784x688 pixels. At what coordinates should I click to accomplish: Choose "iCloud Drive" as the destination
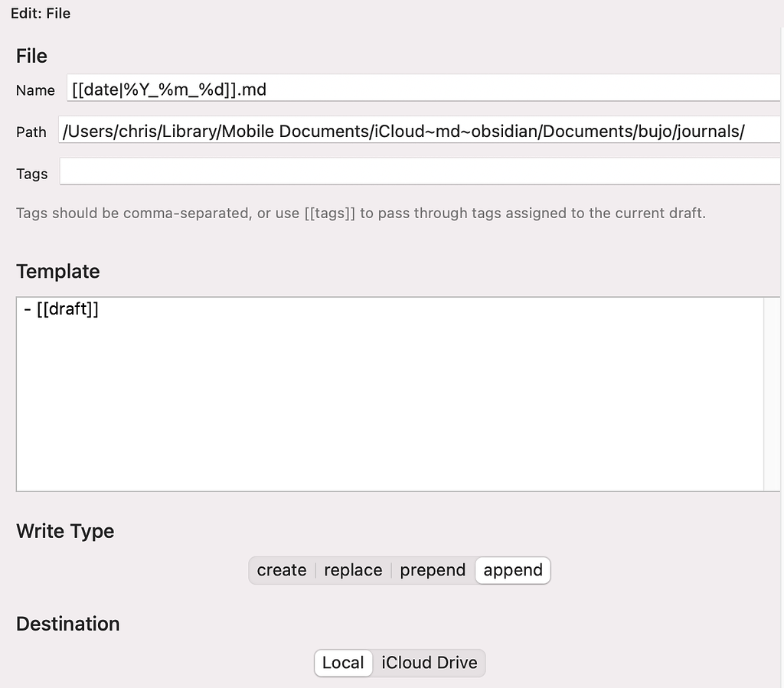click(x=429, y=663)
